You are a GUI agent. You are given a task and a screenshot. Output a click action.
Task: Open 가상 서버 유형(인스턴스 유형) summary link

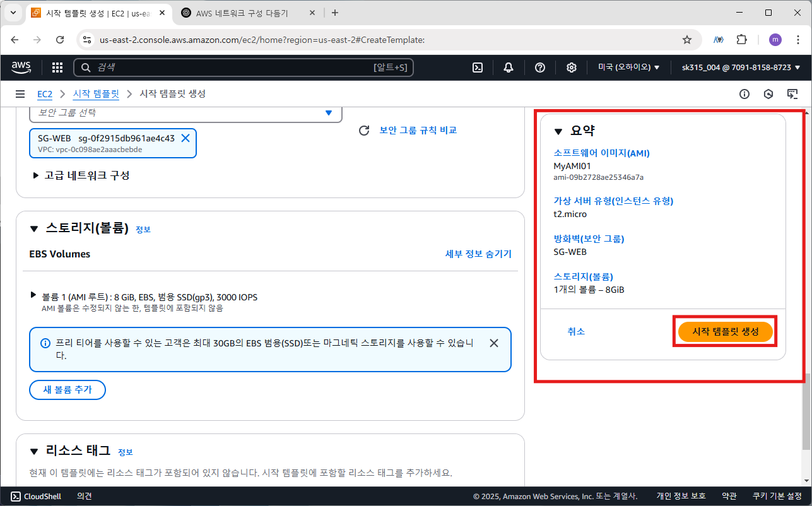[613, 201]
